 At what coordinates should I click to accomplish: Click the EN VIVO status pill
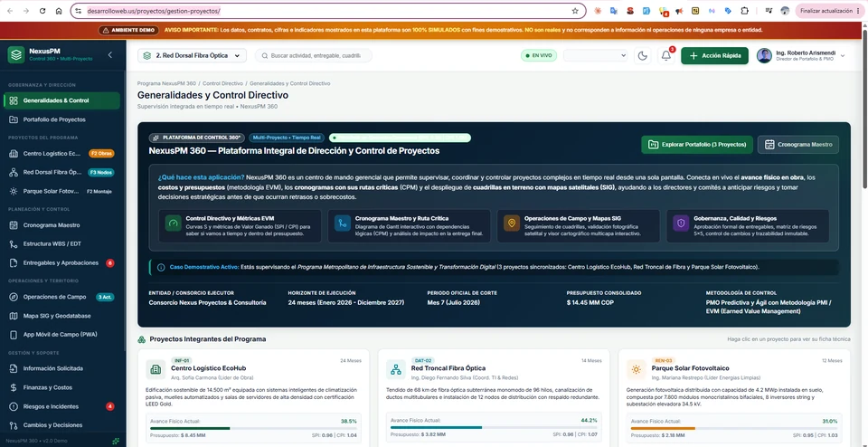tap(539, 55)
